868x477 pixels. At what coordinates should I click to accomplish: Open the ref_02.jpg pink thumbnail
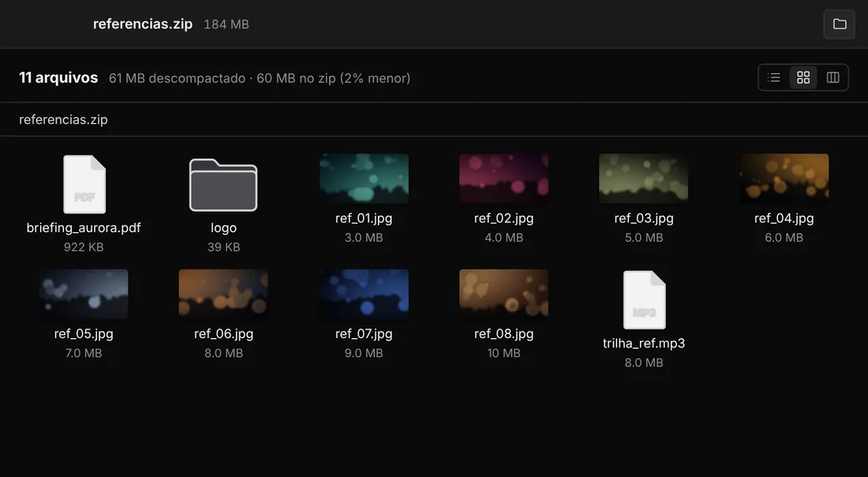click(503, 178)
